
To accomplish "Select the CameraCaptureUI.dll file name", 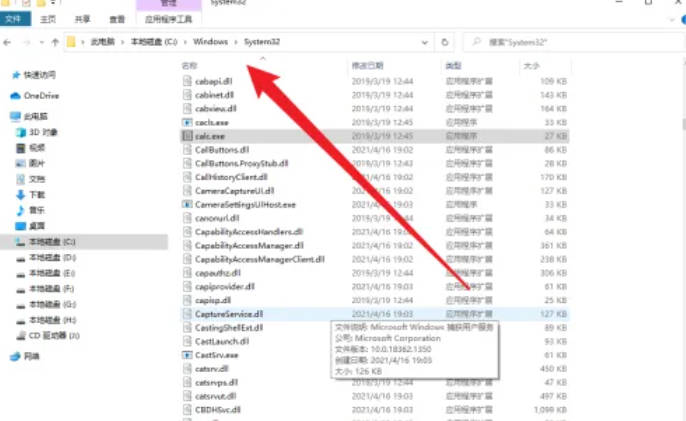I will (234, 191).
